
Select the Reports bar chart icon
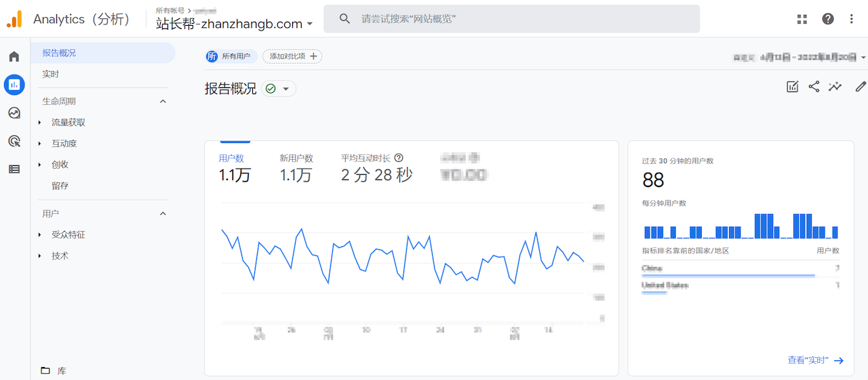tap(14, 85)
